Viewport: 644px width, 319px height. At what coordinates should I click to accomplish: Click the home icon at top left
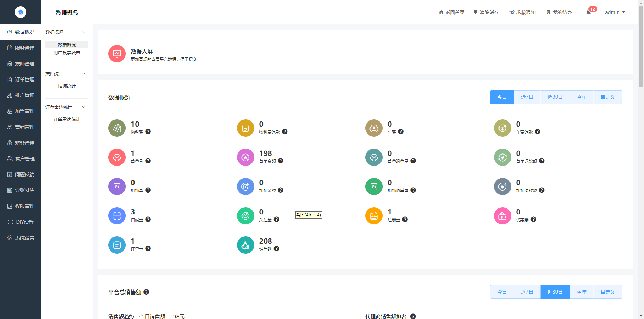point(21,12)
